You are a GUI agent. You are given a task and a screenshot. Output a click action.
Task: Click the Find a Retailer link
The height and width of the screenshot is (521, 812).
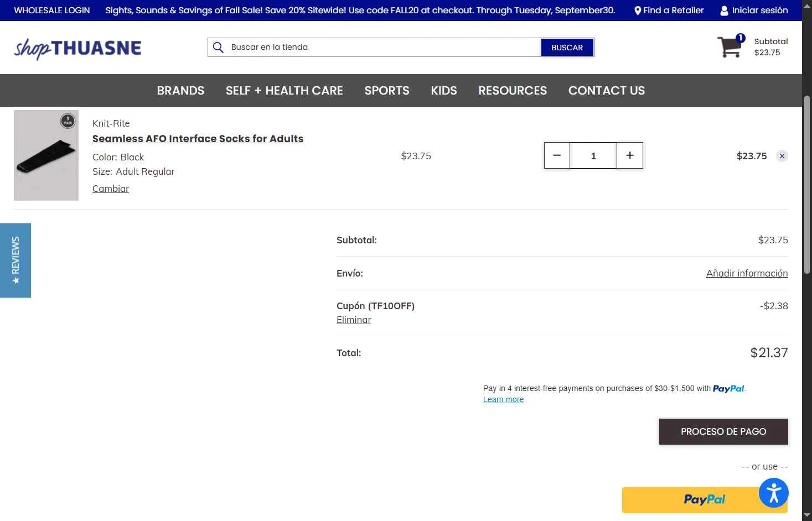(669, 11)
